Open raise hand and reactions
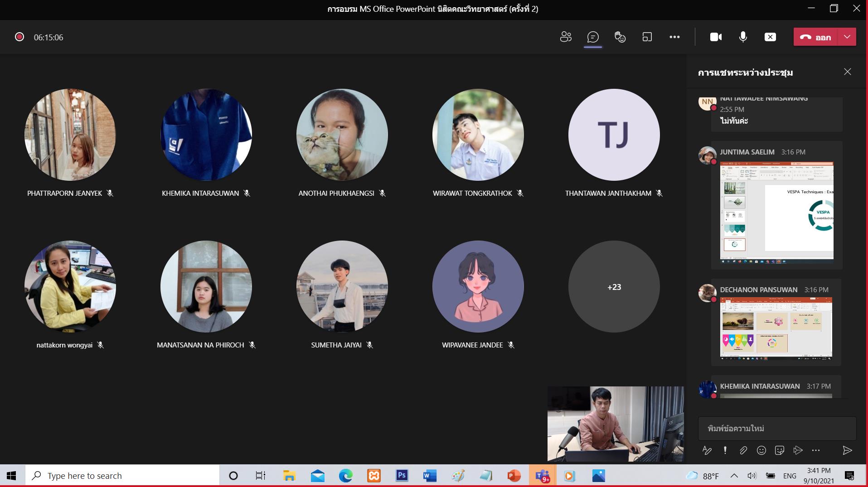Screen dimensions: 868x487 click(x=620, y=37)
